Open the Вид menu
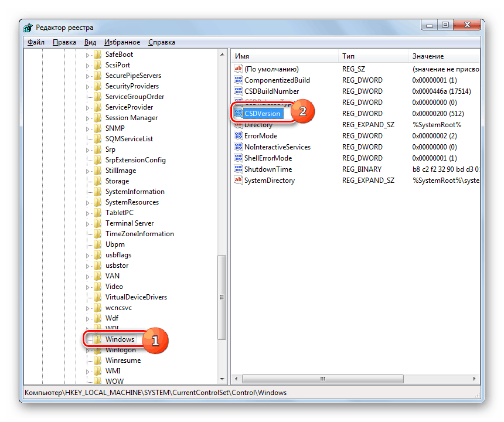504x422 pixels. pyautogui.click(x=90, y=42)
